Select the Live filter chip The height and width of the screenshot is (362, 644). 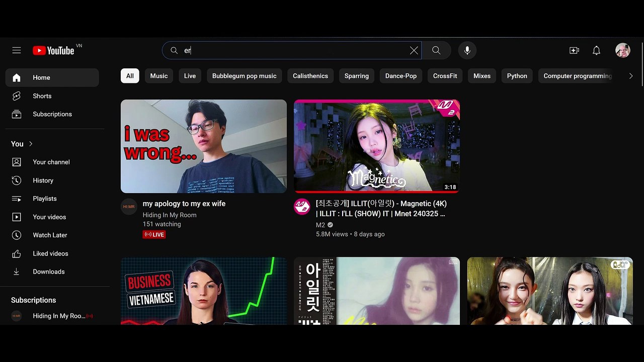point(190,76)
